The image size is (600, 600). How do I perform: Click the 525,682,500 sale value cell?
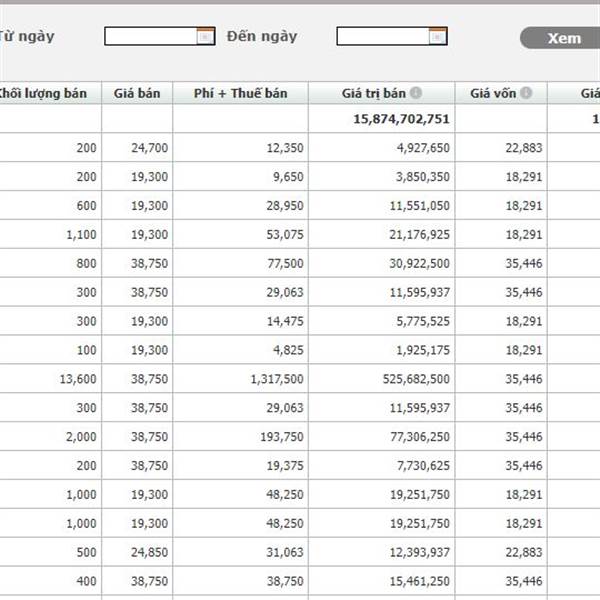click(410, 380)
